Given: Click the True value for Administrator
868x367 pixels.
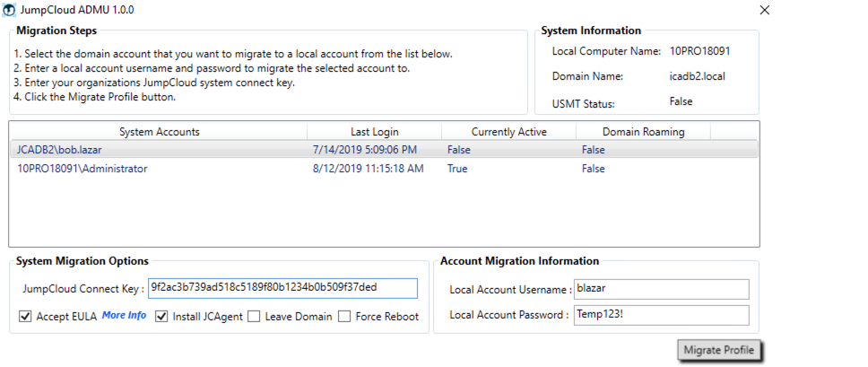Looking at the screenshot, I should 457,169.
